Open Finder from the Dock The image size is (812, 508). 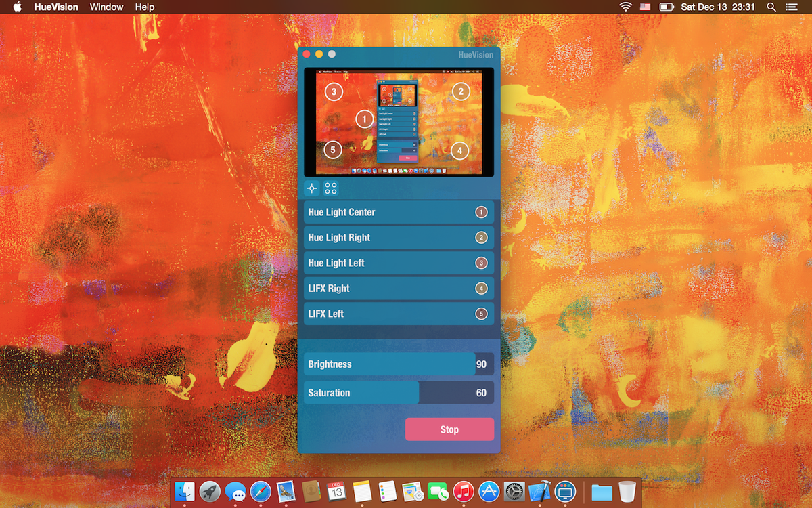(x=185, y=491)
